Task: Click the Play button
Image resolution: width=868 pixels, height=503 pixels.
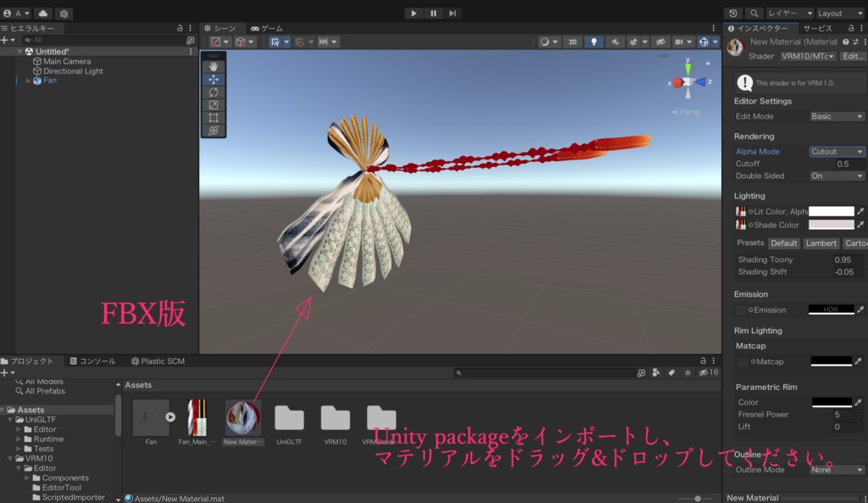Action: pyautogui.click(x=414, y=14)
